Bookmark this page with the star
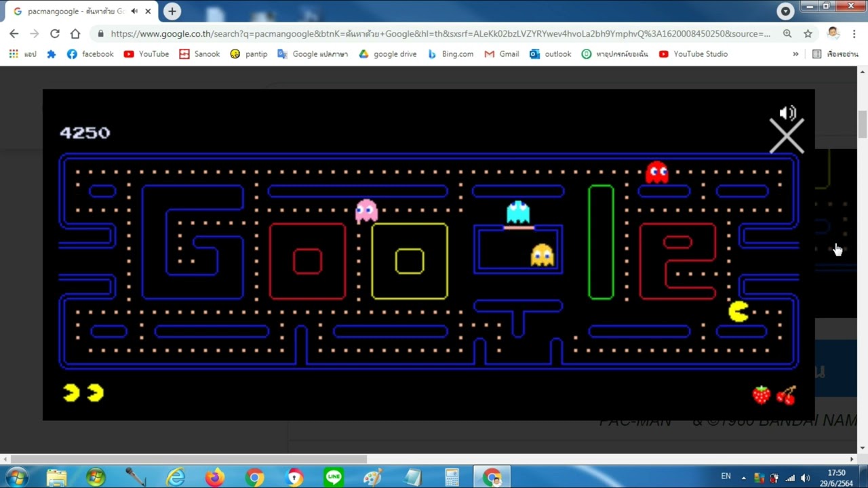 click(x=808, y=33)
